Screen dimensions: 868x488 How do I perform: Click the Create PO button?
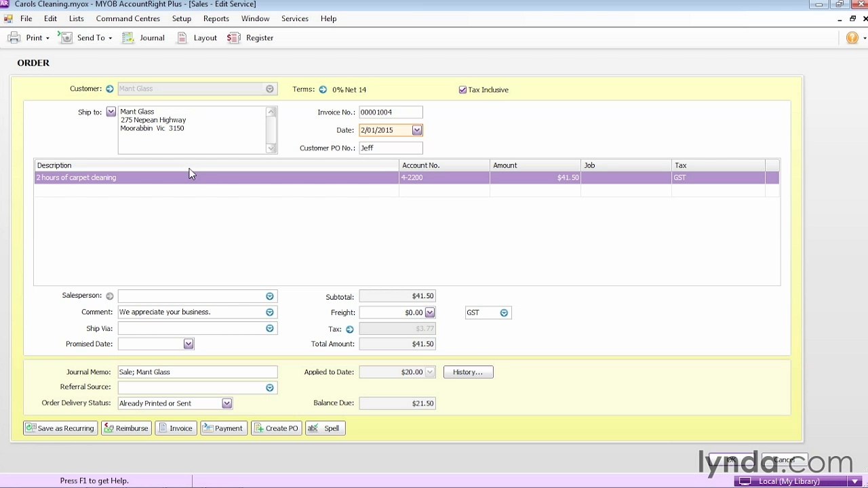pyautogui.click(x=277, y=428)
